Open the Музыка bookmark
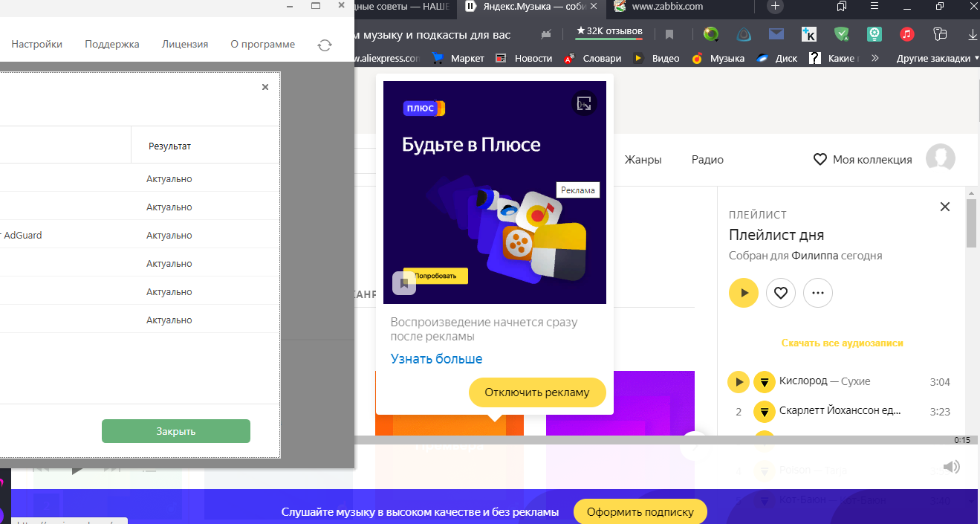The height and width of the screenshot is (524, 980). coord(718,58)
